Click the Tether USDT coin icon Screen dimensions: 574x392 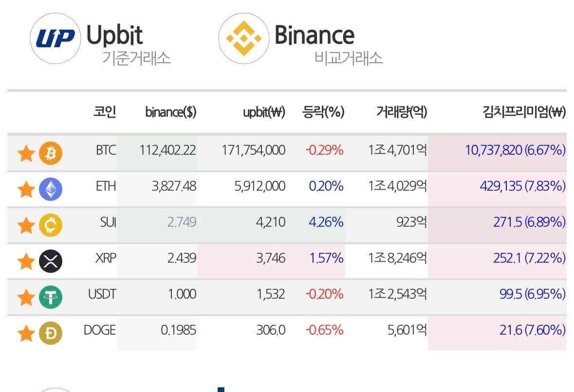click(x=51, y=297)
